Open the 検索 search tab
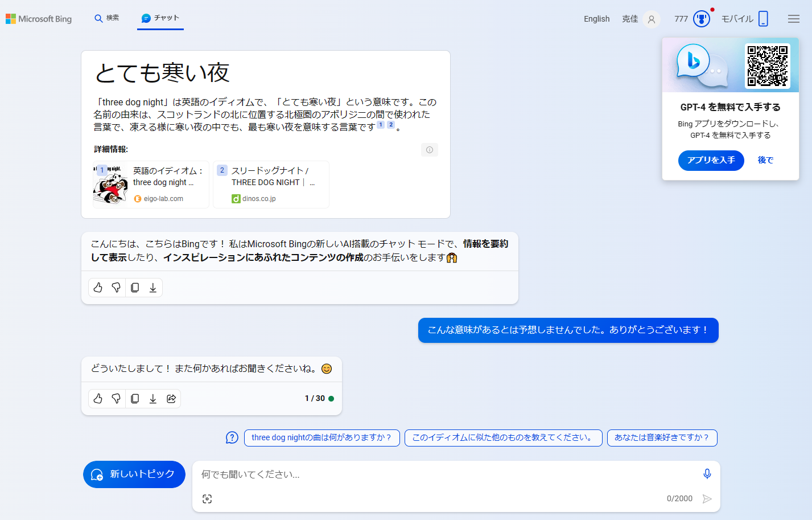Viewport: 812px width, 520px height. pos(107,18)
